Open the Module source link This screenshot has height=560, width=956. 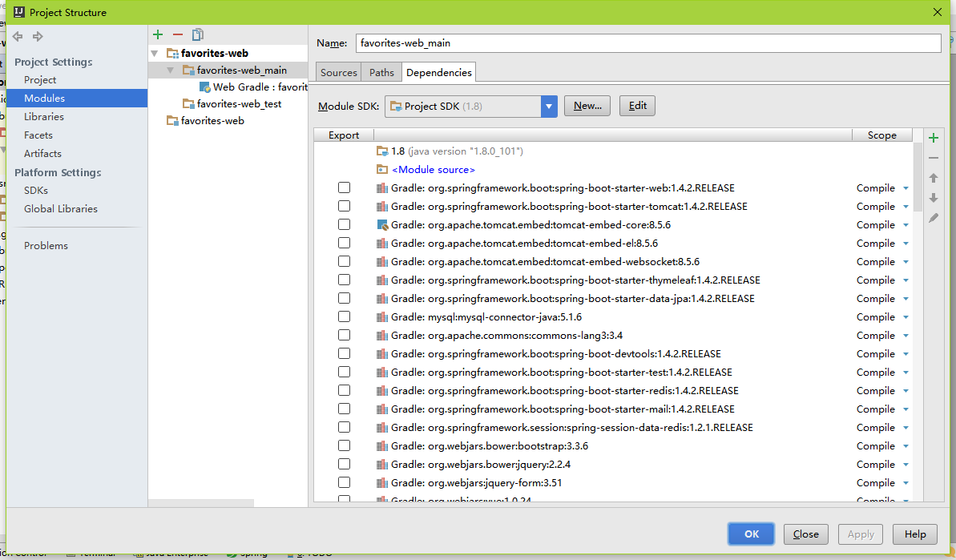click(x=434, y=169)
